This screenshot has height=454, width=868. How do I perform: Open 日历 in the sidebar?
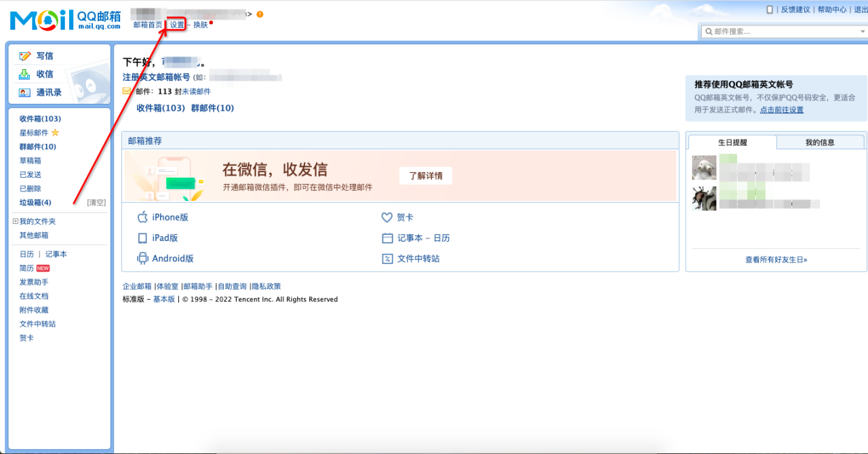[26, 254]
